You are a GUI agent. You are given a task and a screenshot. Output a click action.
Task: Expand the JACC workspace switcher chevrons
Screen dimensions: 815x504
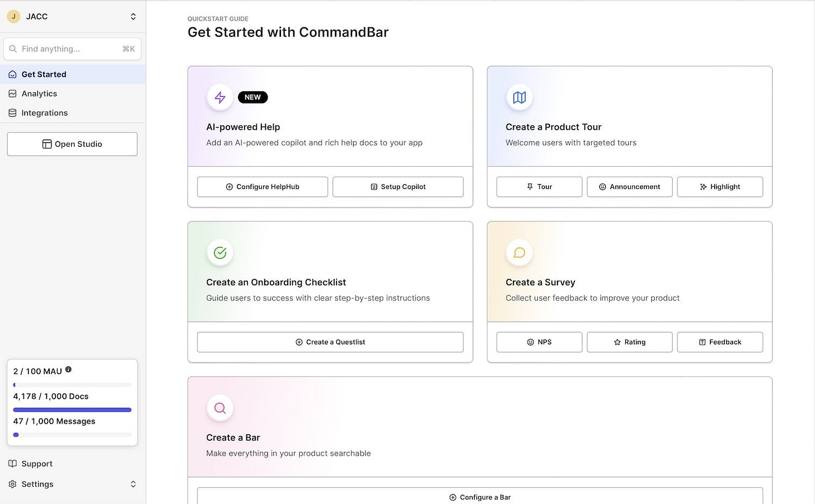click(133, 16)
